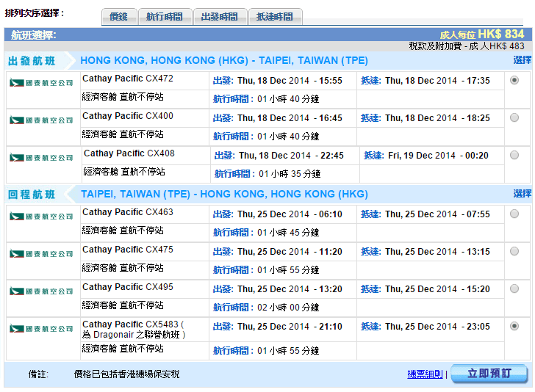
Task: Select the CX5483 21:10 Dragonair codeshare flight
Action: coord(514,326)
